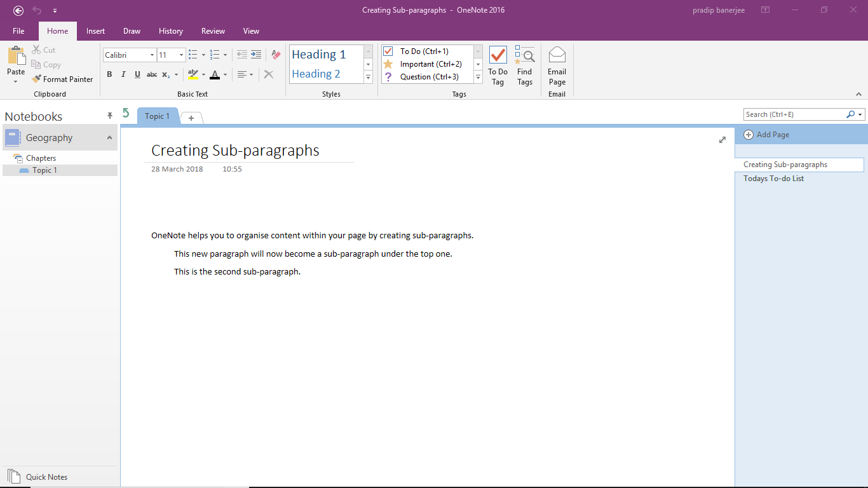Open the Paste options dropdown arrow

[16, 81]
